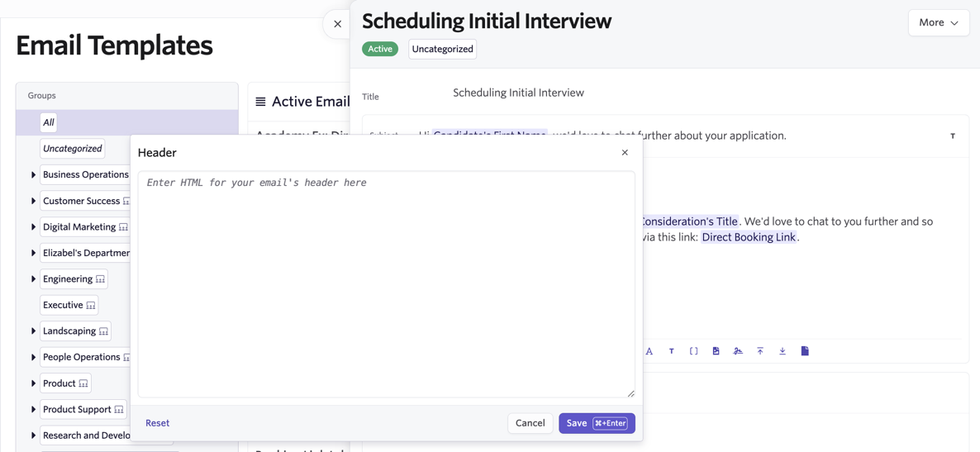980x452 pixels.
Task: Expand the Business Operations group
Action: (x=33, y=175)
